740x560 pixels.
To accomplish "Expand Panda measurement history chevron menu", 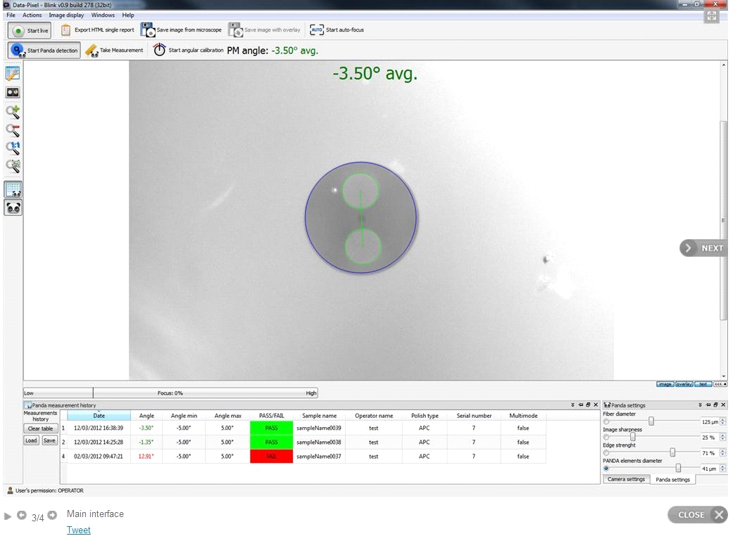I will [x=571, y=405].
